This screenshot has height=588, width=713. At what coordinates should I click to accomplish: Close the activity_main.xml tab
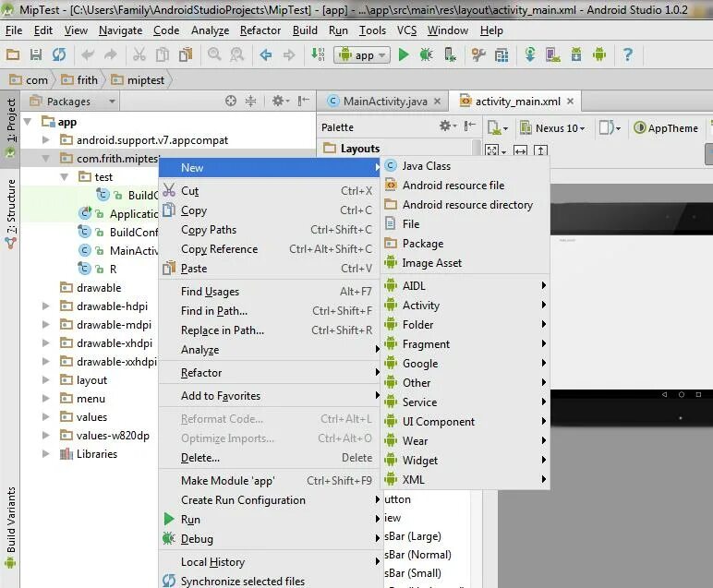[x=570, y=102]
